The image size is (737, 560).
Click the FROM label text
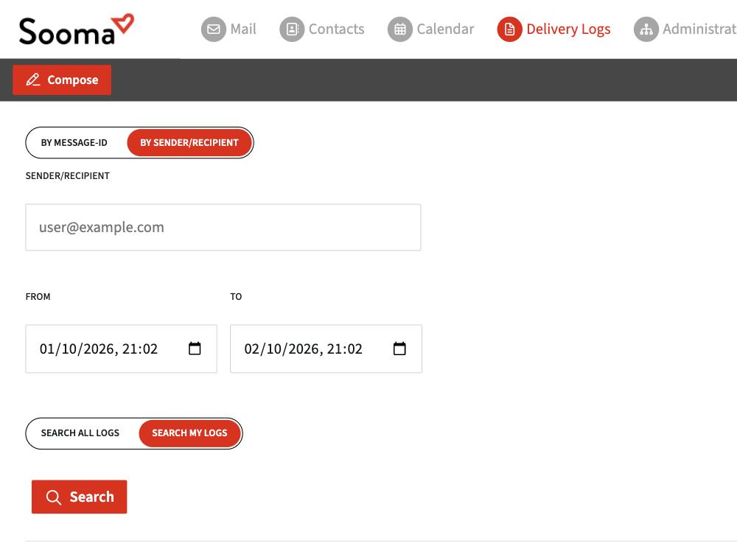point(38,296)
